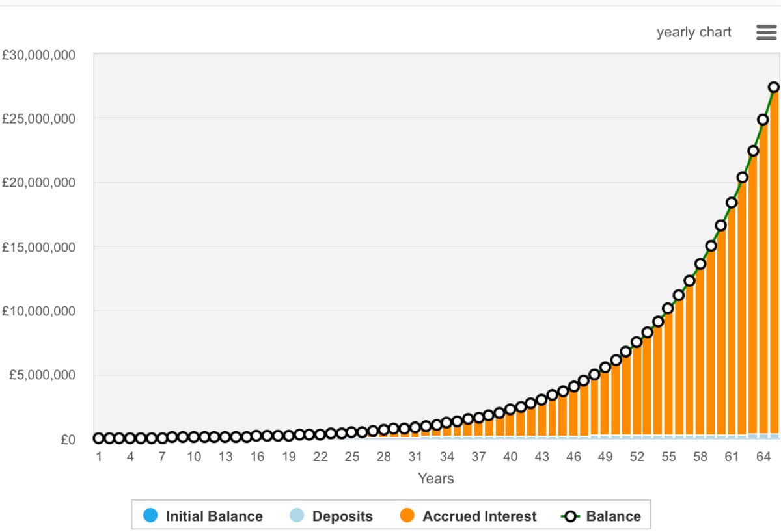Click the 'yearly chart' label
This screenshot has width=781, height=532.
coord(694,33)
